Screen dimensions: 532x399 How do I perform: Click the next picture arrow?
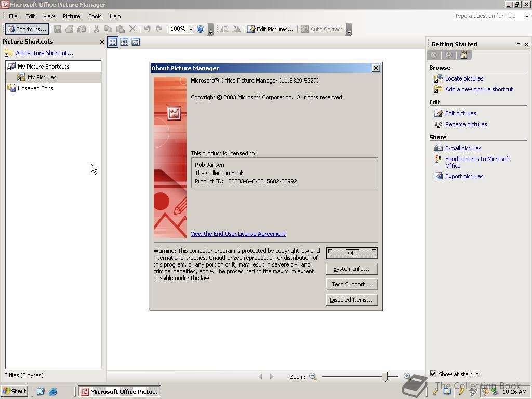pyautogui.click(x=271, y=376)
